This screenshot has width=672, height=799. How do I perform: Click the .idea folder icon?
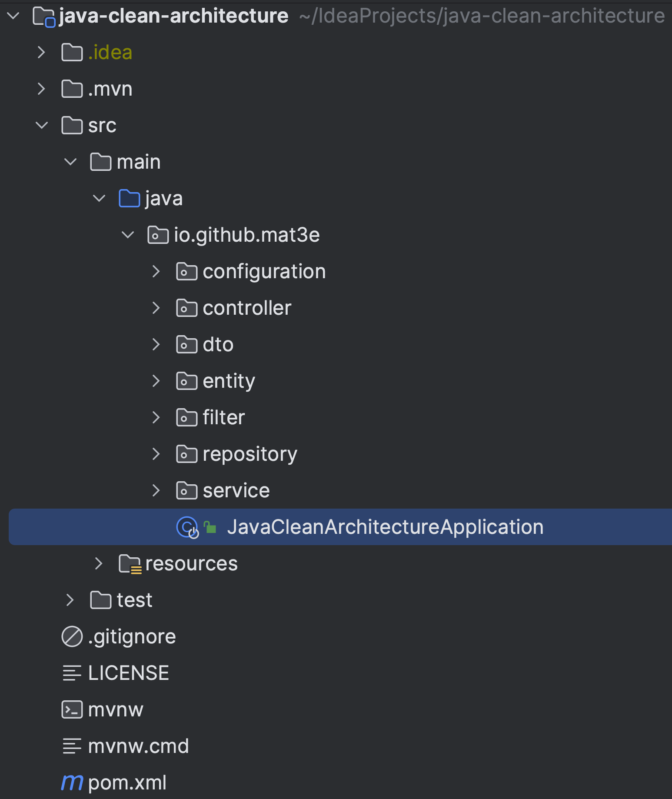72,53
